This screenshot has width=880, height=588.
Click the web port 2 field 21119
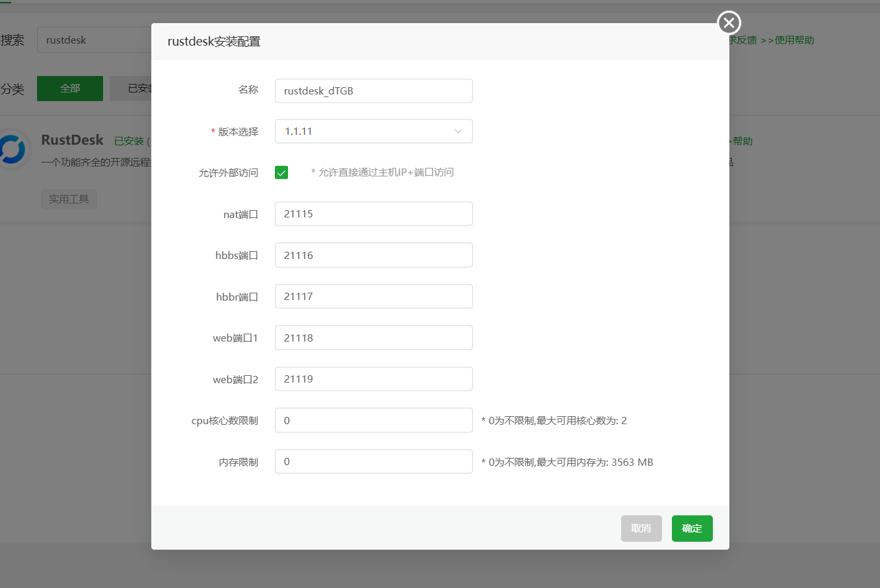click(x=374, y=379)
